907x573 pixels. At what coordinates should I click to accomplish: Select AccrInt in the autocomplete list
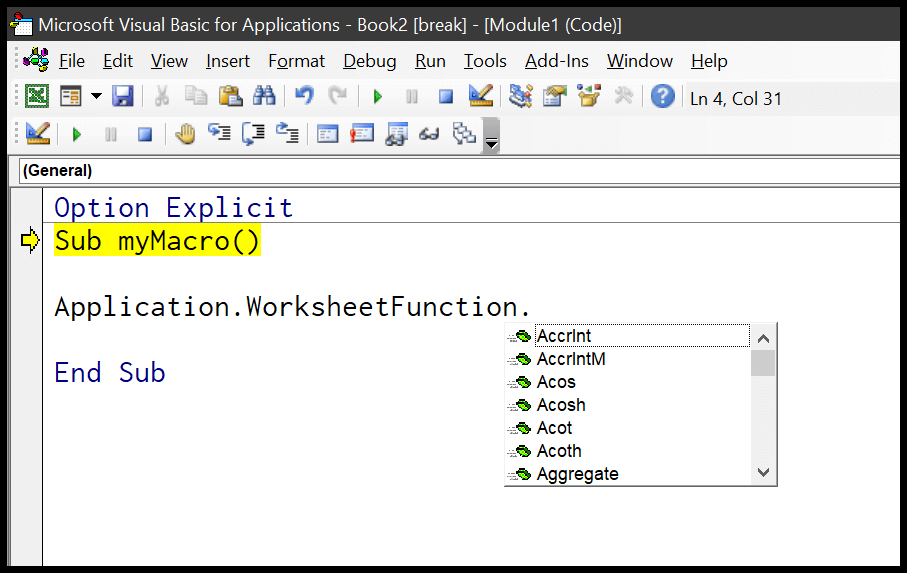(564, 336)
